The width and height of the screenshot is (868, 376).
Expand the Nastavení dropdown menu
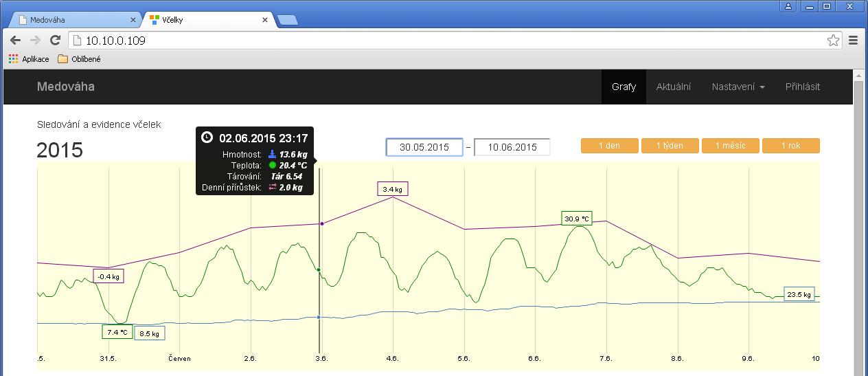(738, 87)
